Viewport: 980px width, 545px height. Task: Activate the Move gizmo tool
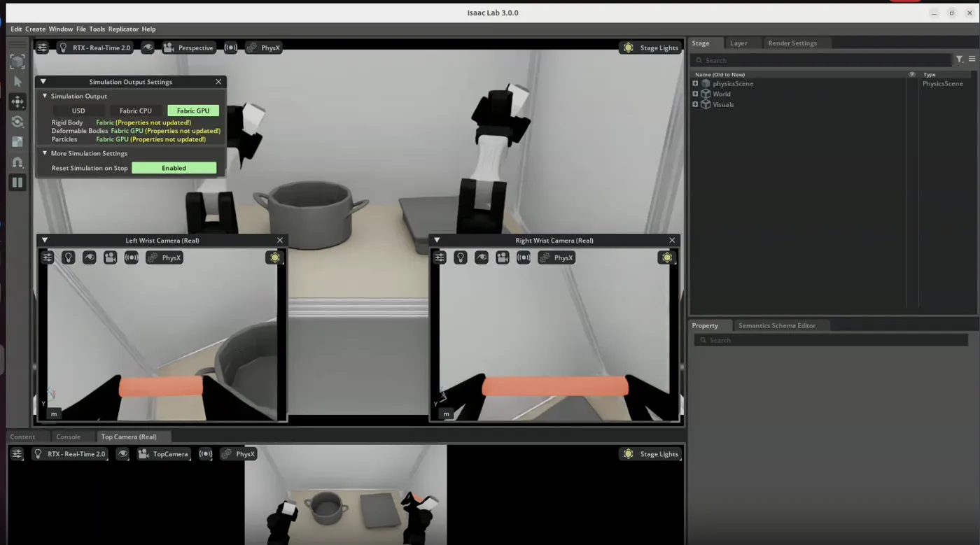point(17,102)
